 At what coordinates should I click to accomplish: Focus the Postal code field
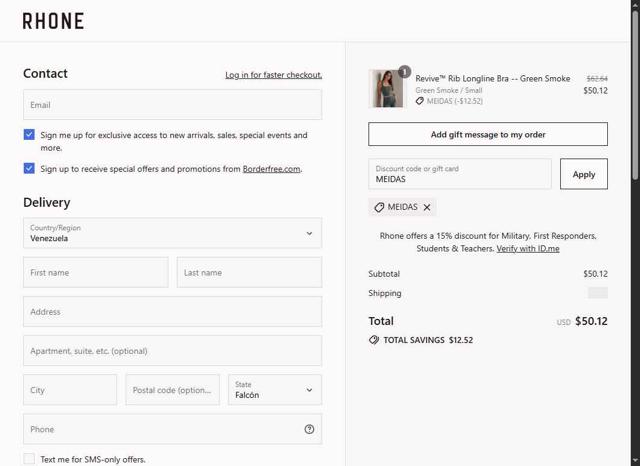coord(172,390)
